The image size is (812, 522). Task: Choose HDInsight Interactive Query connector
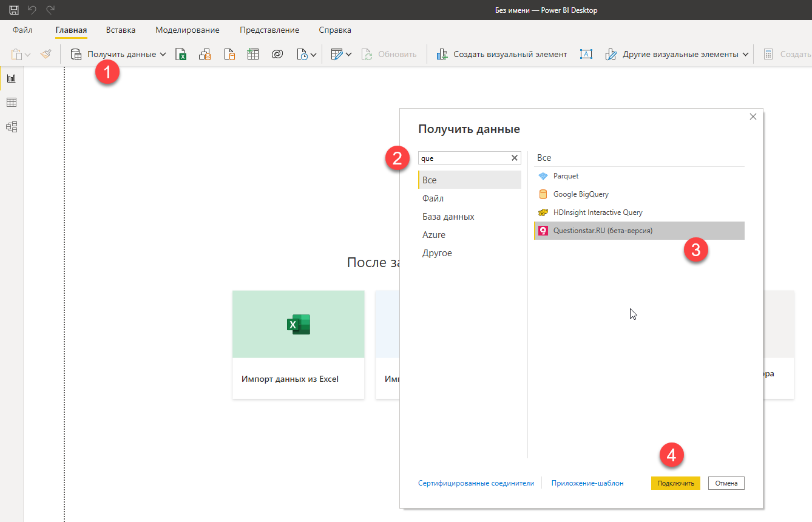(639, 212)
